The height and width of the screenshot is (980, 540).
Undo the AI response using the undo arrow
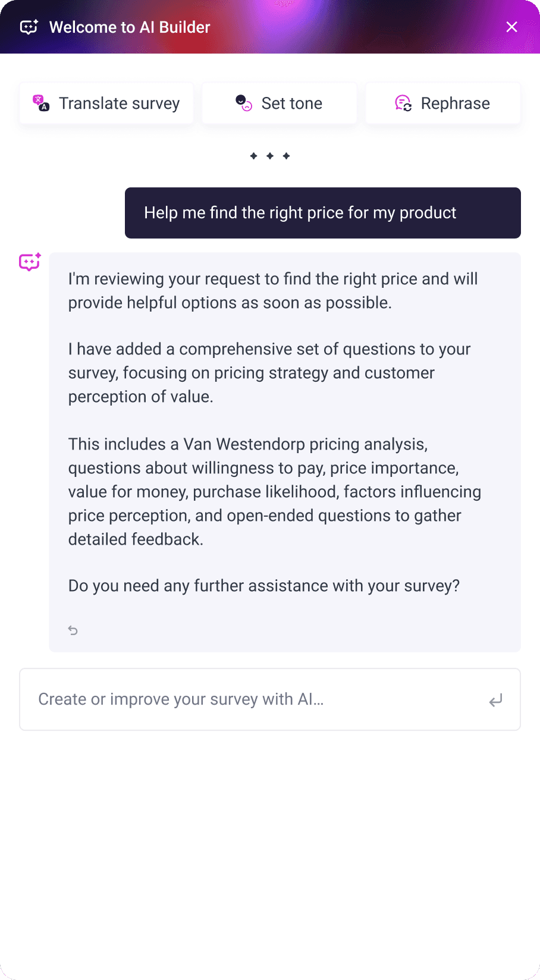[73, 630]
